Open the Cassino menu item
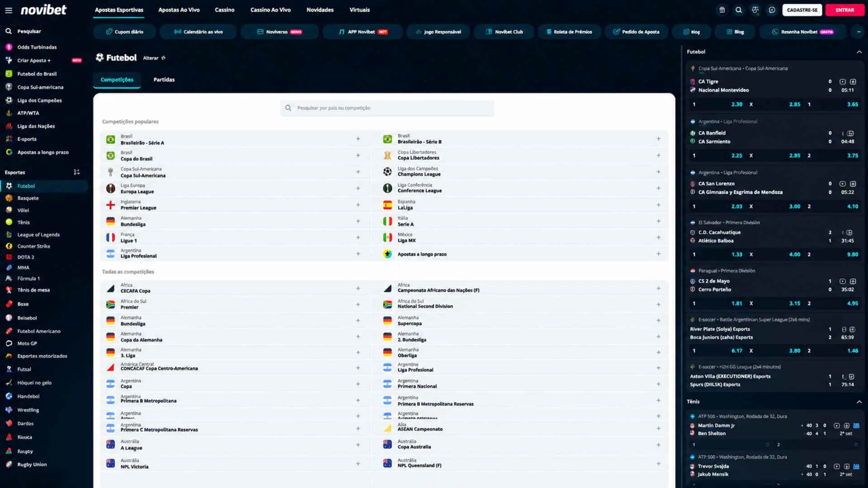The image size is (868, 488). tap(225, 10)
